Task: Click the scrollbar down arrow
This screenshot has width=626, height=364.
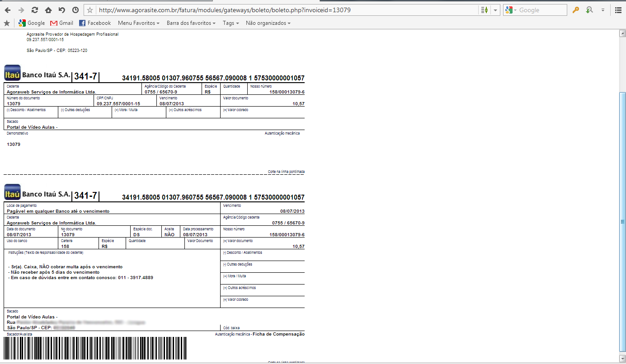Action: pos(622,358)
